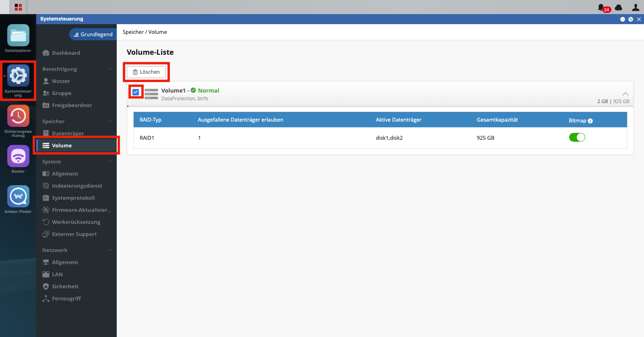
Task: Click the Löschen button
Action: [146, 72]
